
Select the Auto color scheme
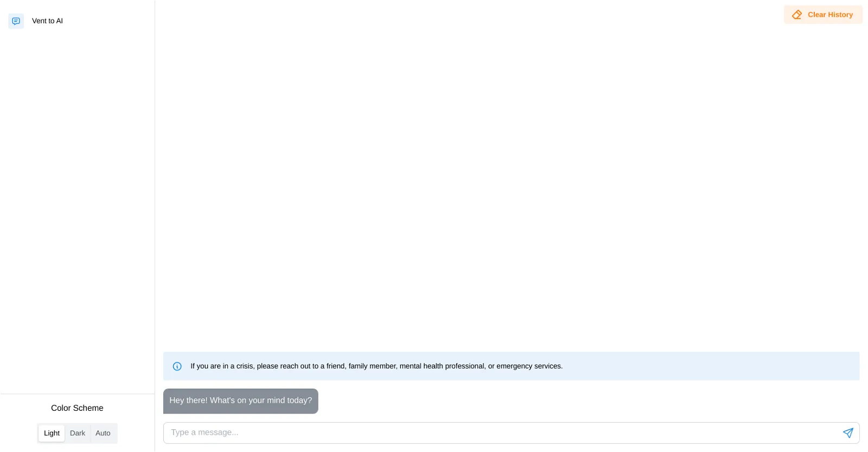click(103, 433)
